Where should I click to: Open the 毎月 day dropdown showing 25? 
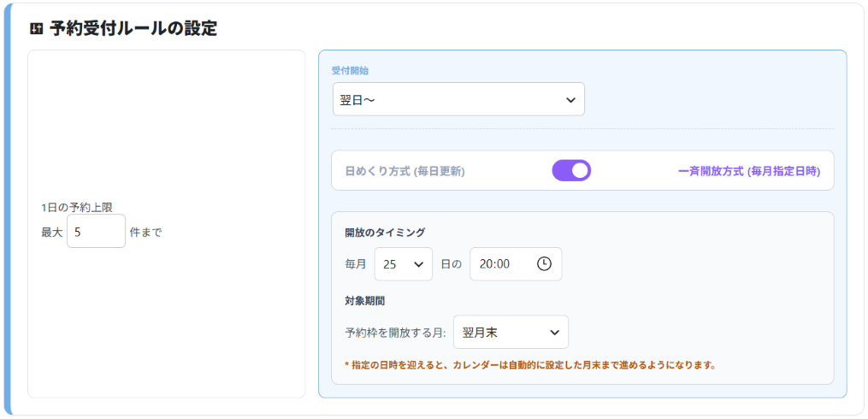(x=404, y=264)
